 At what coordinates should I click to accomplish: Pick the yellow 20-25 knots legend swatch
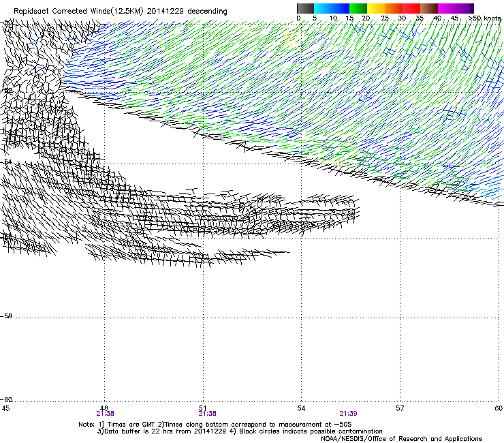(376, 8)
